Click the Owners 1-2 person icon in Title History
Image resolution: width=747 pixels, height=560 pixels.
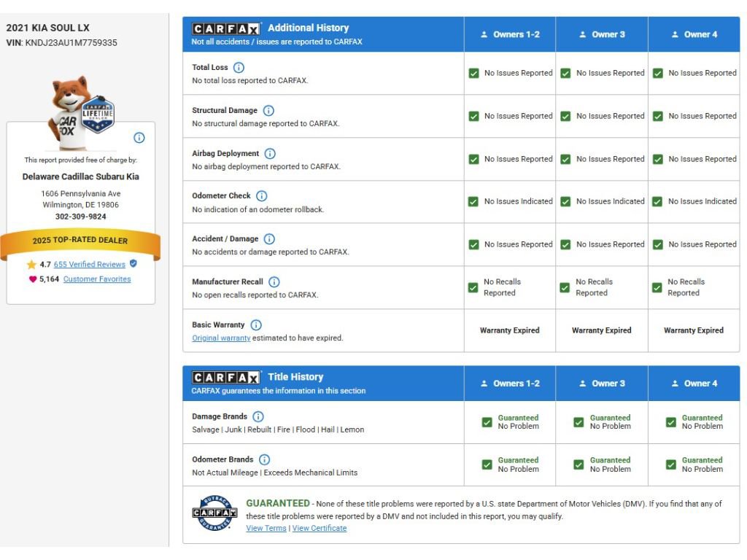(x=484, y=384)
